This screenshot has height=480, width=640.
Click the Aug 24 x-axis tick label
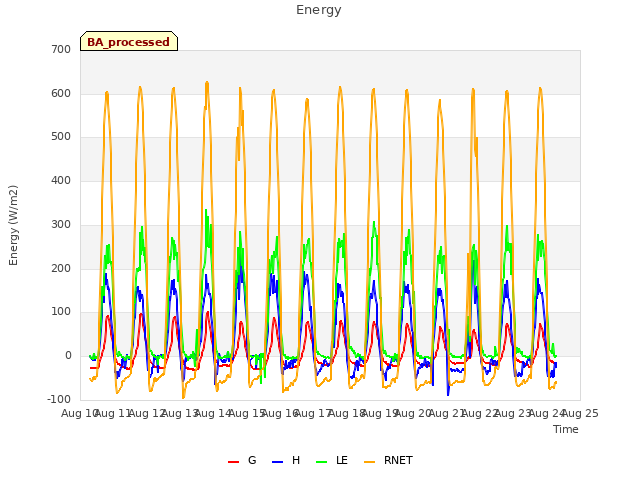pos(547,413)
